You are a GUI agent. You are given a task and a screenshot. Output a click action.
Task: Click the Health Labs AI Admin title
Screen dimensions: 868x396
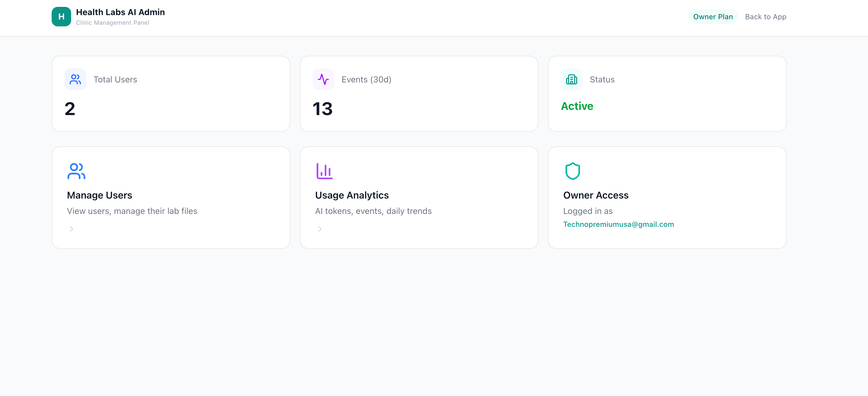tap(121, 12)
